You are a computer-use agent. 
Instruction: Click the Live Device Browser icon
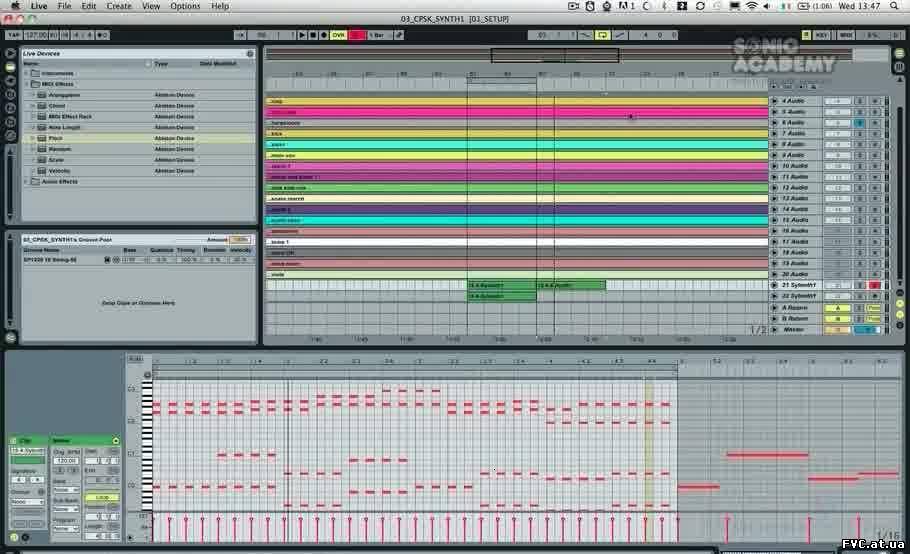pyautogui.click(x=10, y=67)
